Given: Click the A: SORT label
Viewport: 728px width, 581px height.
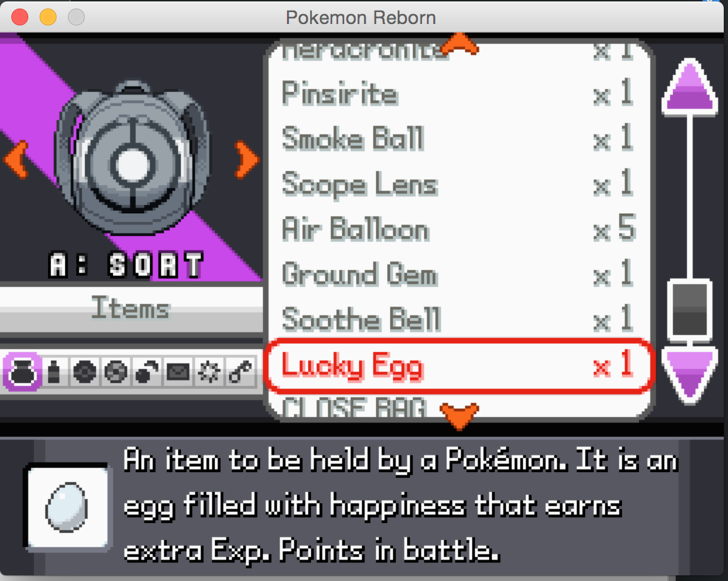Looking at the screenshot, I should 127,265.
